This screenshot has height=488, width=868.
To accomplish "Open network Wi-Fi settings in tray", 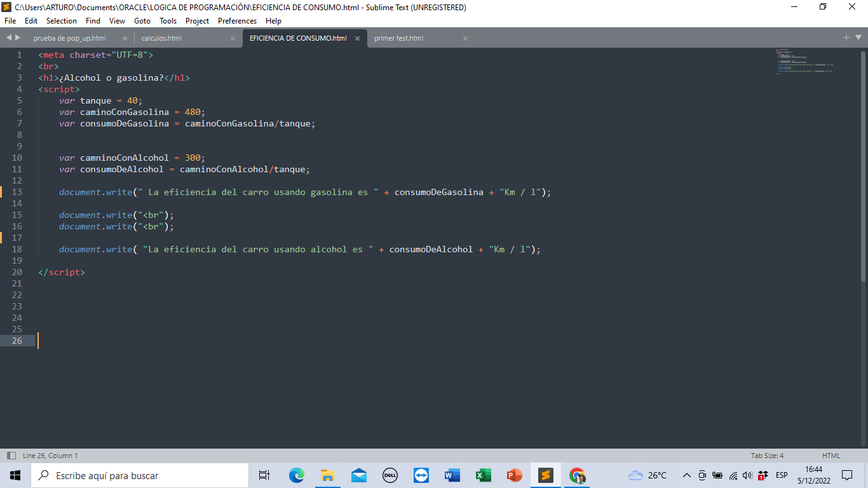I will pyautogui.click(x=733, y=475).
